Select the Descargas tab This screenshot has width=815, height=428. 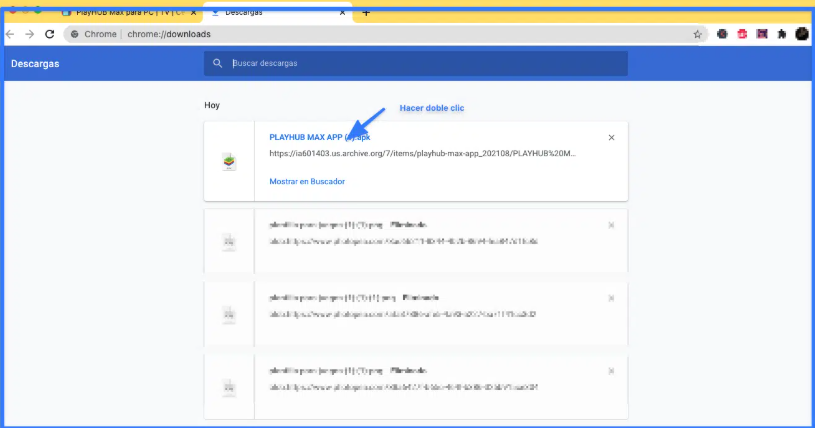coord(270,13)
